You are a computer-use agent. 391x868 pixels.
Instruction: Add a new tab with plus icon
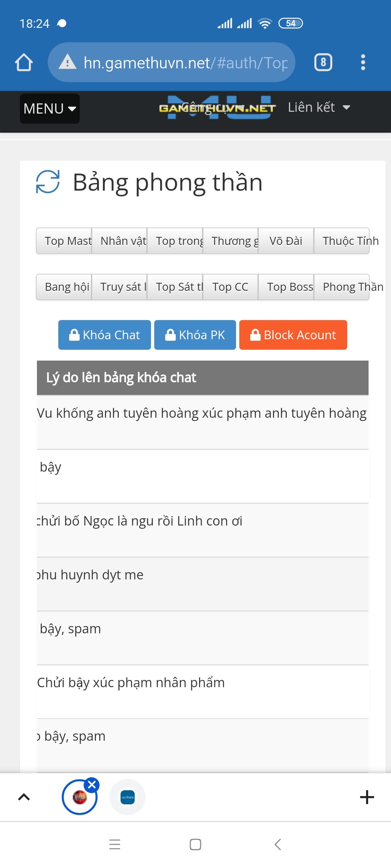coord(367,797)
